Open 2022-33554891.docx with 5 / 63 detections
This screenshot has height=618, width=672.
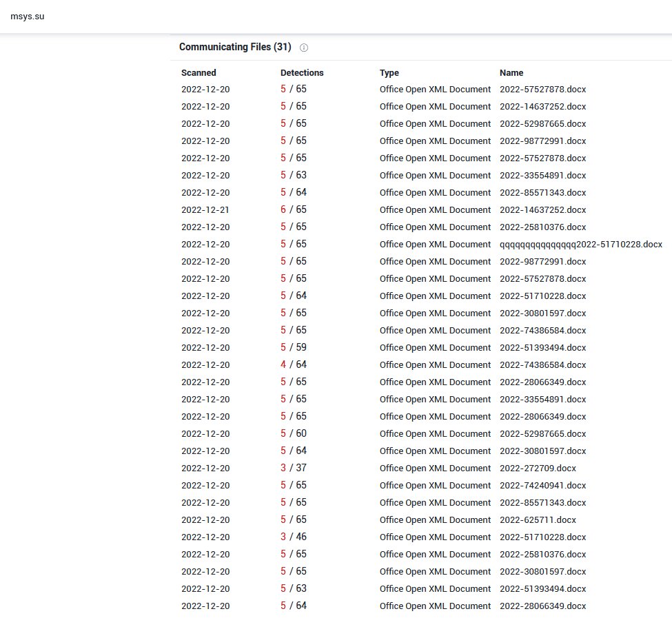point(542,176)
